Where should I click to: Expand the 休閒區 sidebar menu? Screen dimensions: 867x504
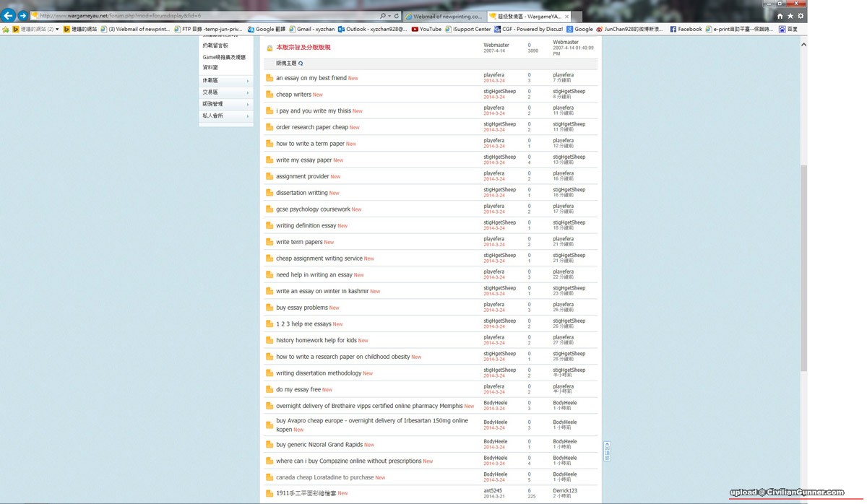pos(225,81)
